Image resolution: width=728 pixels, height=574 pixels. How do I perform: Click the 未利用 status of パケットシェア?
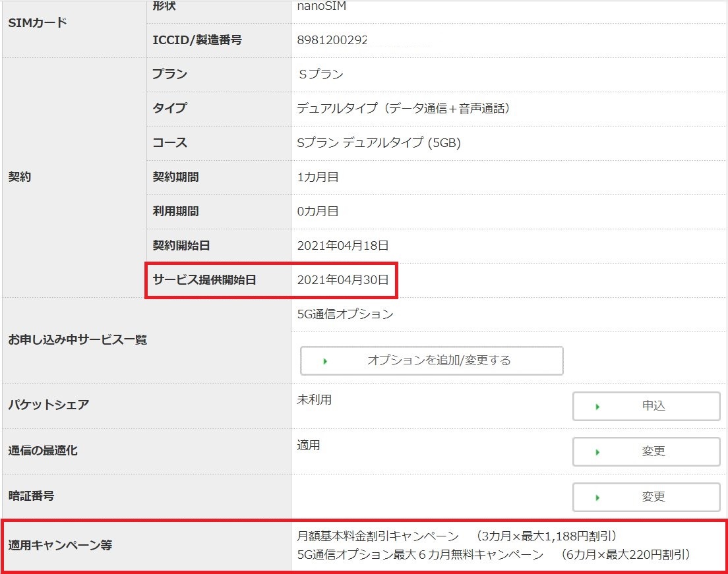(x=315, y=400)
